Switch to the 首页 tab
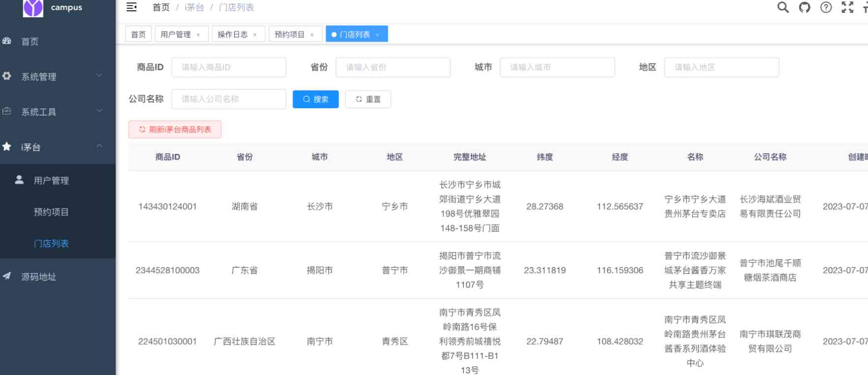Viewport: 868px width, 375px height. point(138,34)
